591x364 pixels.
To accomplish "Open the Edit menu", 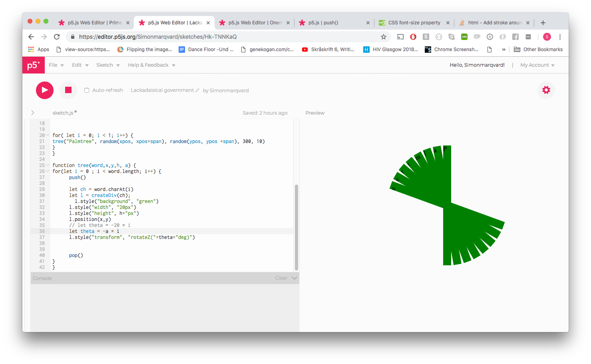I will pyautogui.click(x=80, y=65).
